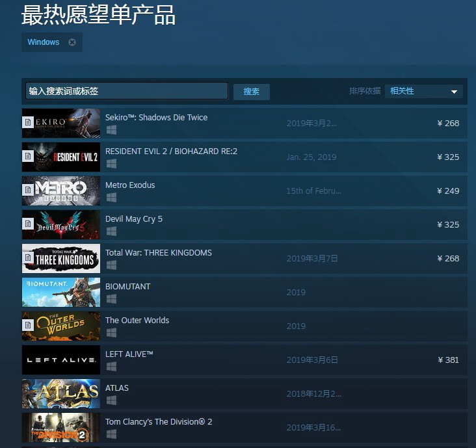The width and height of the screenshot is (476, 448).
Task: Open The Outer Worlds title
Action: [x=137, y=320]
